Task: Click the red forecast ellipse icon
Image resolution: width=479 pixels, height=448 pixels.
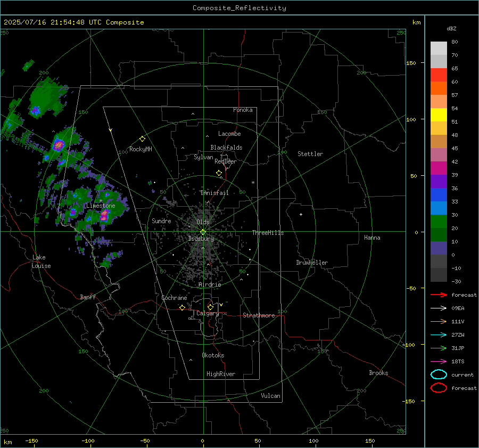Action: [x=439, y=388]
